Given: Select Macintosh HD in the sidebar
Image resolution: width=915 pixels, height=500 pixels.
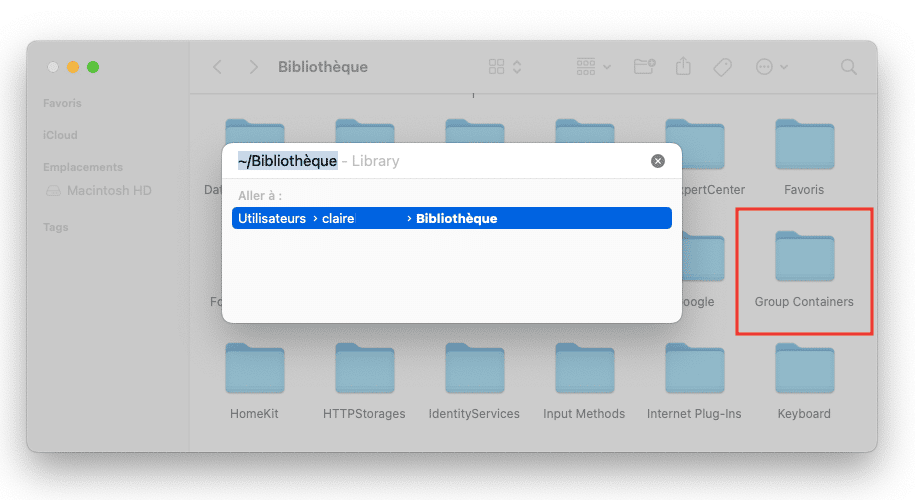Looking at the screenshot, I should click(99, 190).
